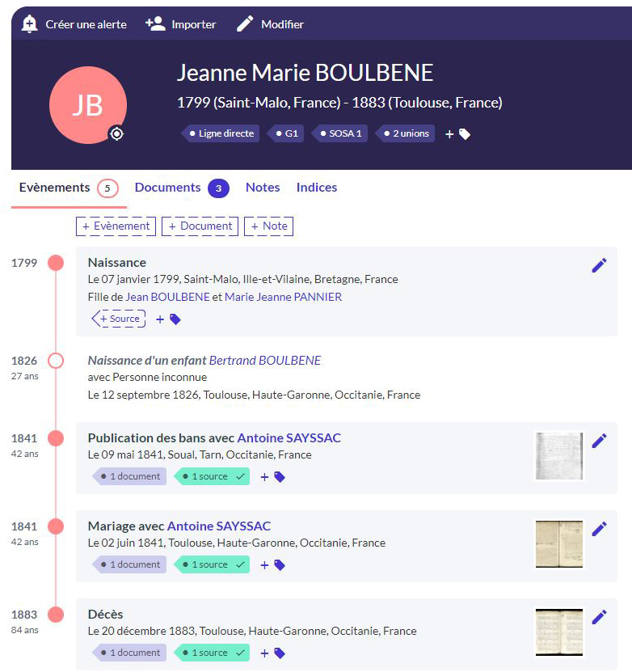Click the + Evènement button
The height and width of the screenshot is (672, 632).
tap(116, 226)
